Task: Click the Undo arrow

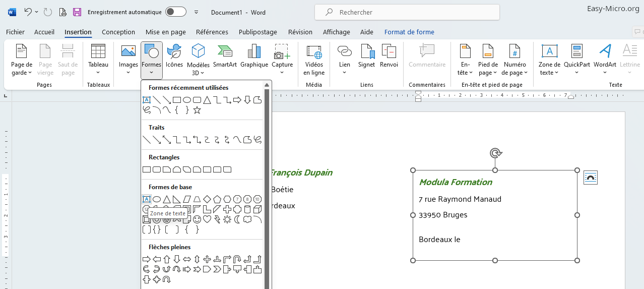Action: pos(28,12)
